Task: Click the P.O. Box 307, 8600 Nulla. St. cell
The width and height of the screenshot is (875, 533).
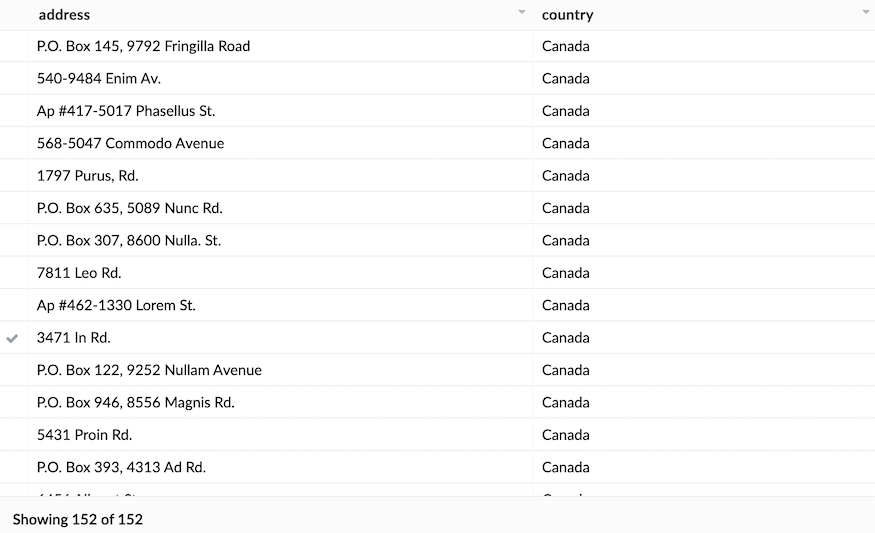Action: coord(129,240)
